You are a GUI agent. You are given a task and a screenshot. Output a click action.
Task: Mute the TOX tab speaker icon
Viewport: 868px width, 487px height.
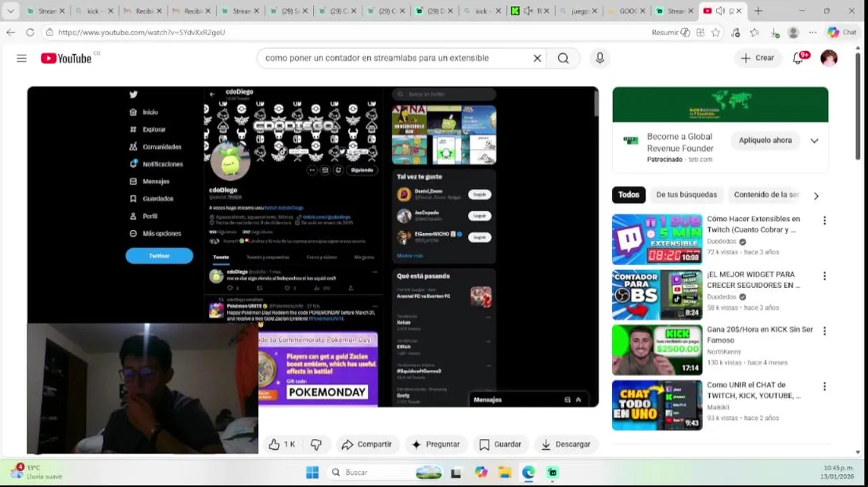click(x=529, y=11)
